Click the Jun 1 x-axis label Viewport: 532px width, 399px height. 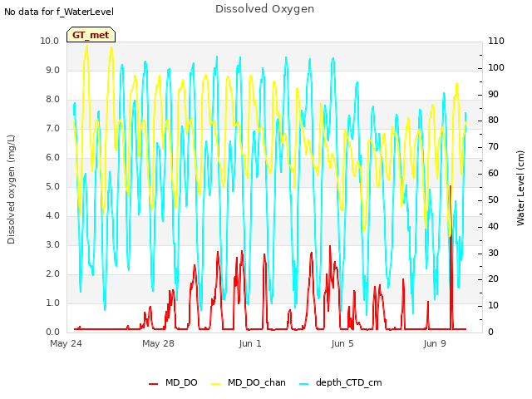pos(250,343)
